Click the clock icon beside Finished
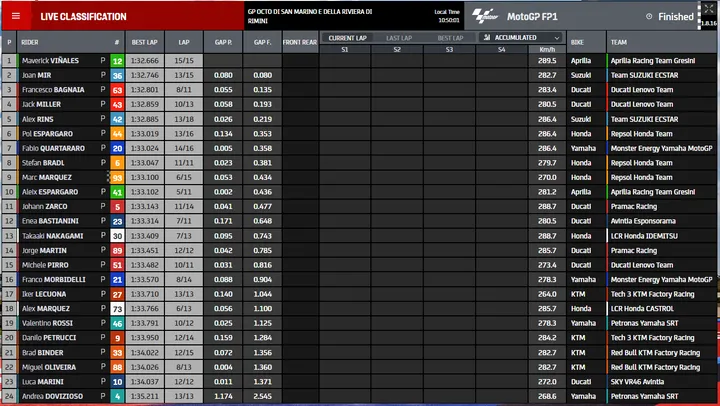The image size is (720, 406). [x=649, y=17]
